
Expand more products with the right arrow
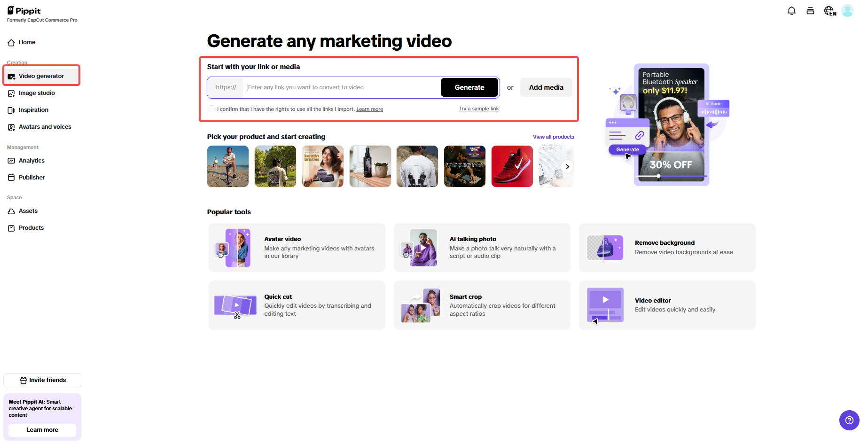(567, 166)
